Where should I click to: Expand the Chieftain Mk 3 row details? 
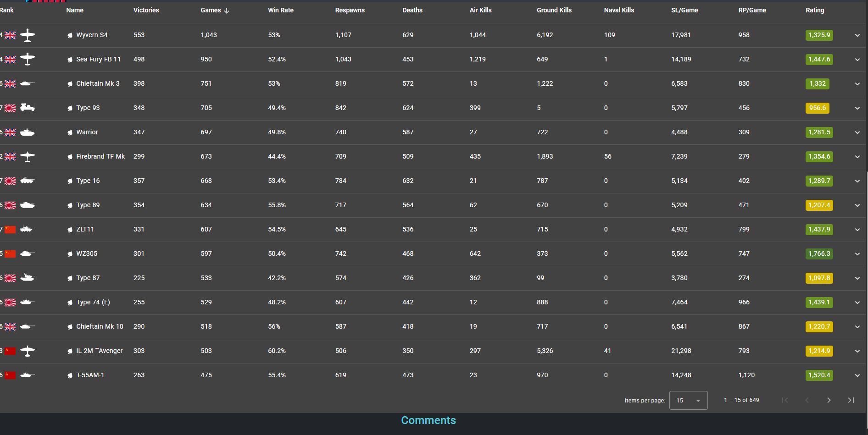coord(857,84)
